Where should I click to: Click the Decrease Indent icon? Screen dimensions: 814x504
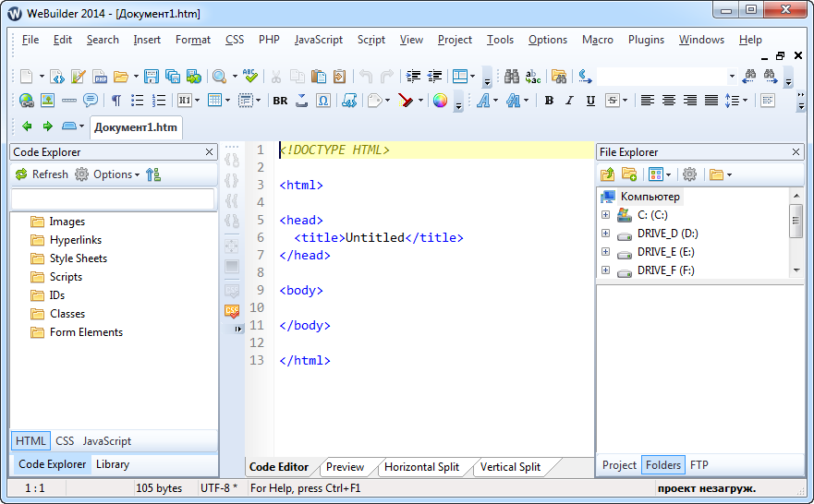[x=434, y=77]
